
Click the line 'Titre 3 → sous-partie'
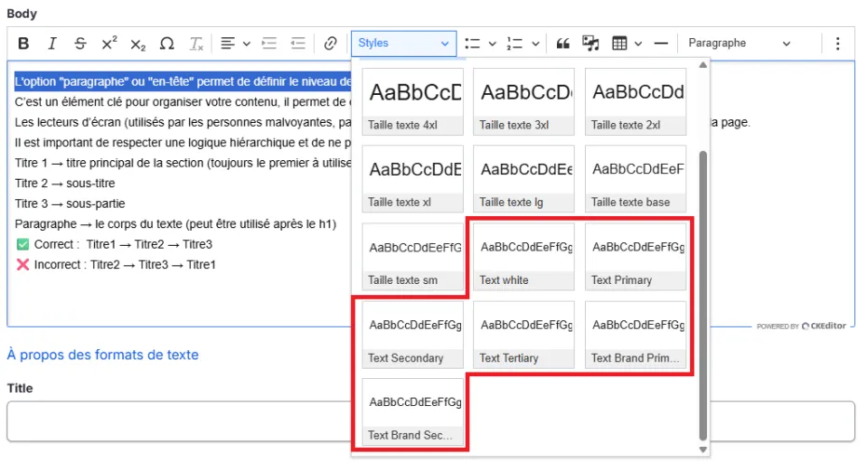(x=70, y=204)
